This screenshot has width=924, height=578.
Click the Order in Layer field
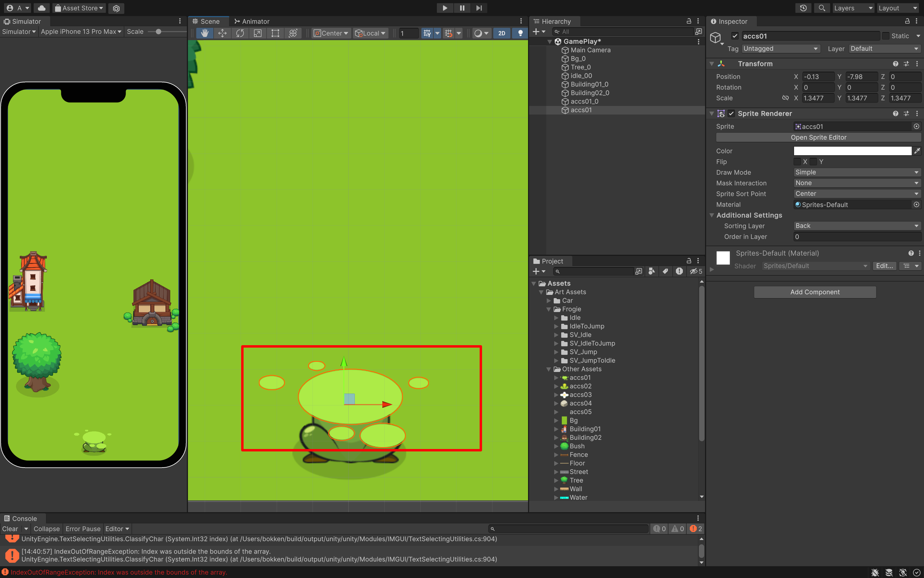tap(857, 237)
